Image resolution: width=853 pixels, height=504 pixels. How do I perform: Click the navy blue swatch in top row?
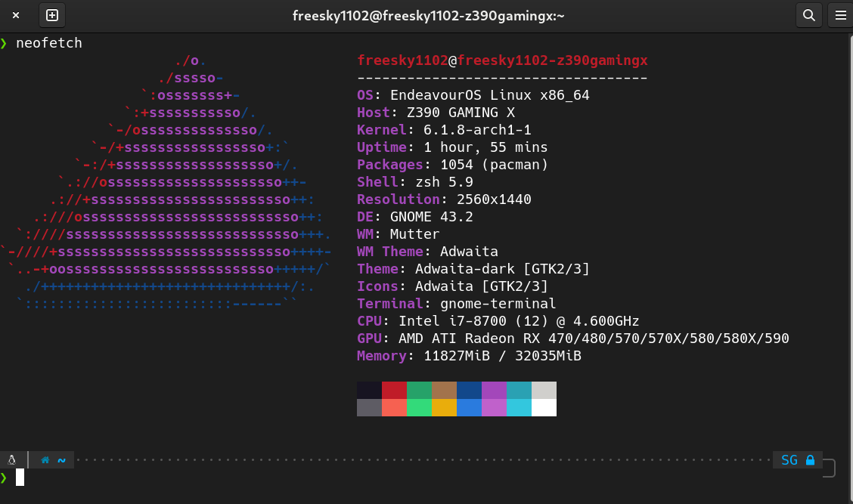pyautogui.click(x=470, y=391)
